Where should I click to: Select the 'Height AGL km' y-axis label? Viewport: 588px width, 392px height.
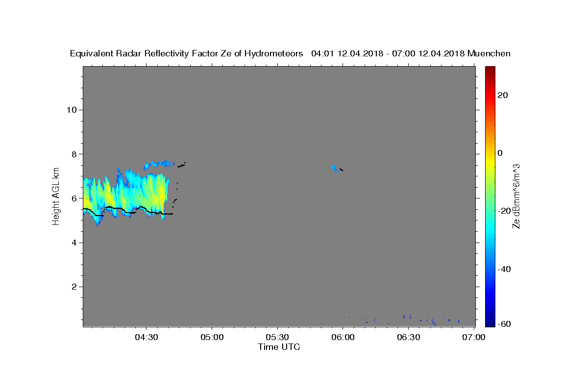pyautogui.click(x=56, y=196)
